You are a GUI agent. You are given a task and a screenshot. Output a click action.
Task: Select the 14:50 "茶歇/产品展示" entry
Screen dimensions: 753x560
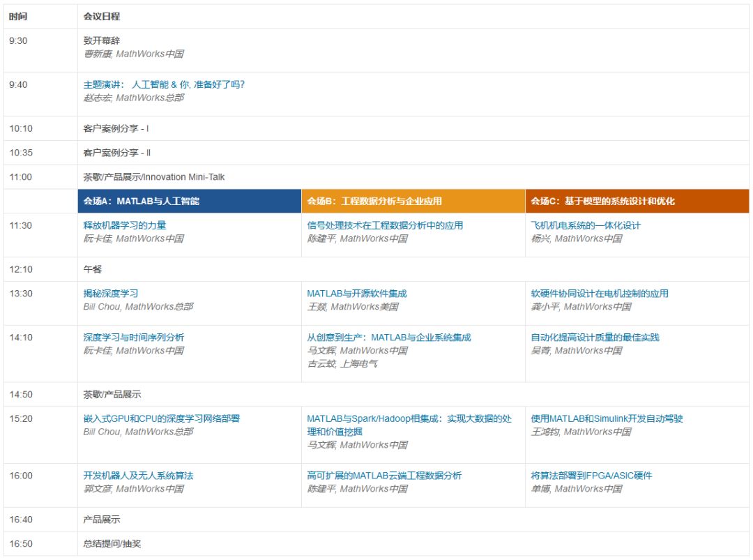pos(112,394)
